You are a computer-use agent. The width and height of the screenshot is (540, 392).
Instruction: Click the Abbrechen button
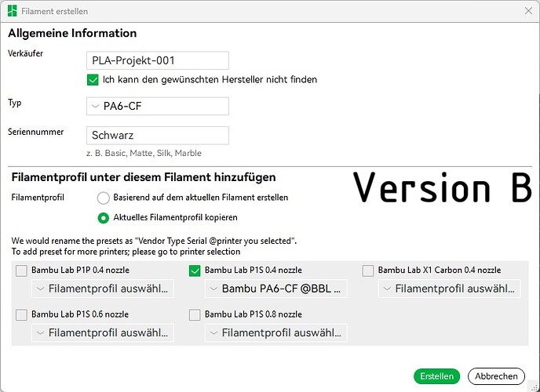(496, 376)
